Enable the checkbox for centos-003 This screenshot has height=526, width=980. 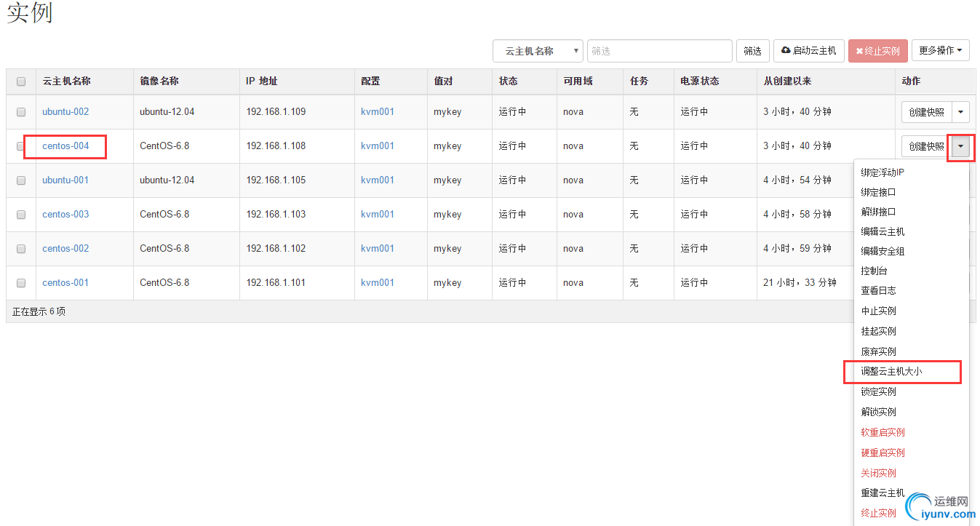21,215
